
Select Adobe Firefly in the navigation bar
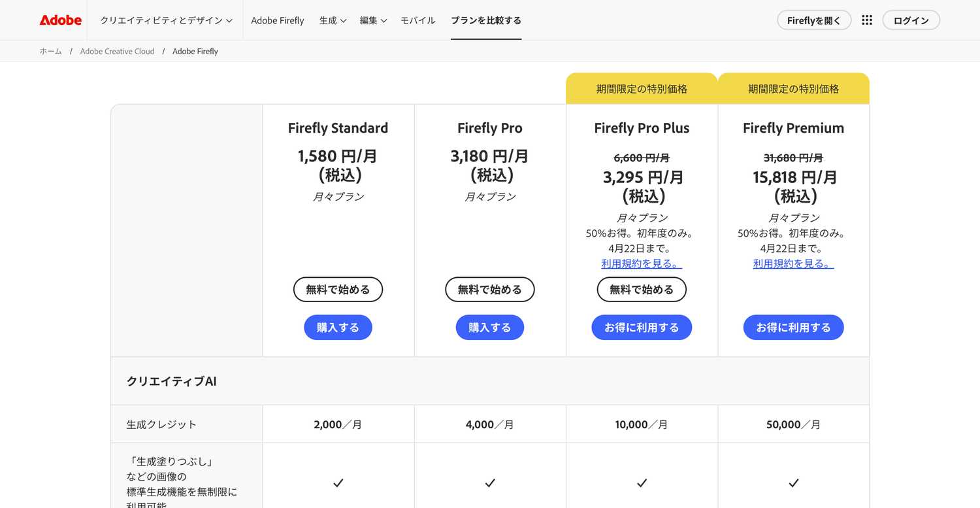[277, 20]
